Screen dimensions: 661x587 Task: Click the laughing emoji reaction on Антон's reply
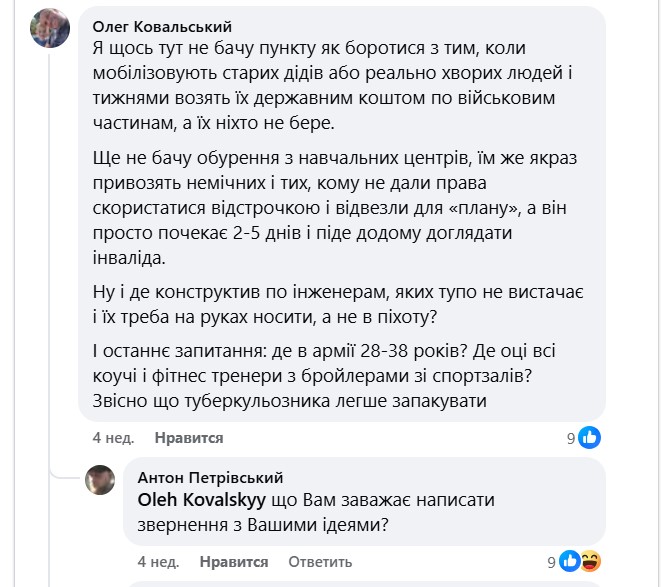pyautogui.click(x=590, y=560)
